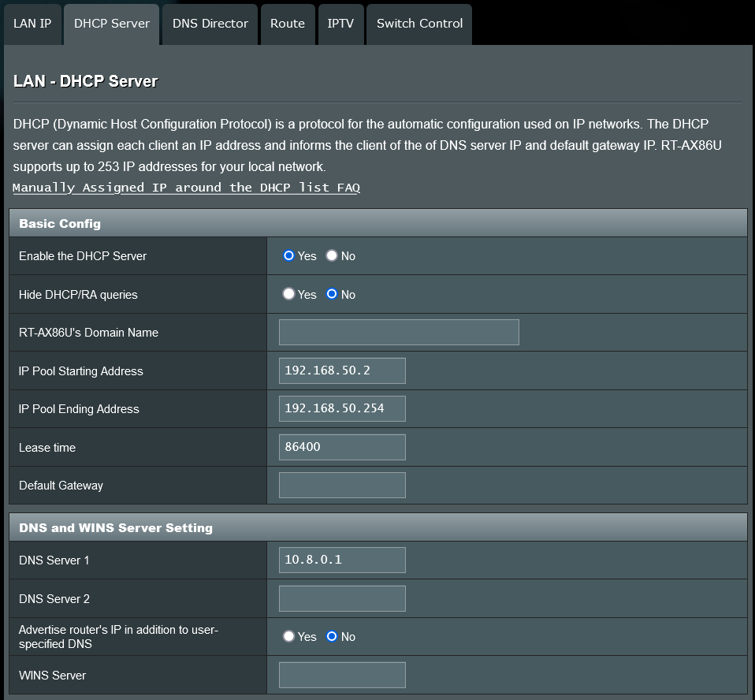Select Yes for Enable the DHCP Server
The image size is (755, 700).
point(289,256)
